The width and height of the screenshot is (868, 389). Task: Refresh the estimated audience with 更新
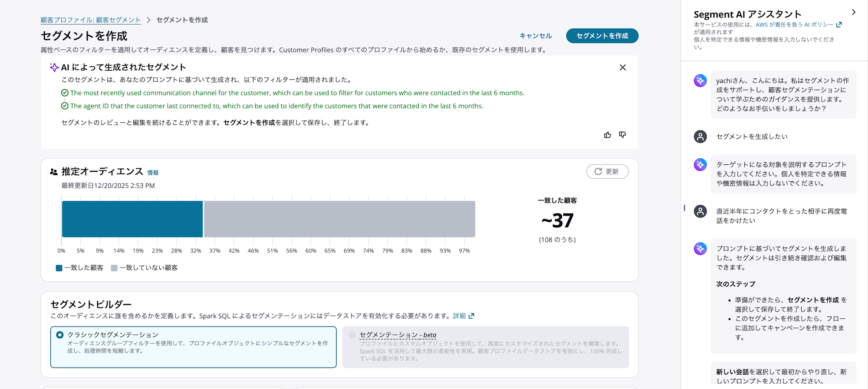click(607, 171)
